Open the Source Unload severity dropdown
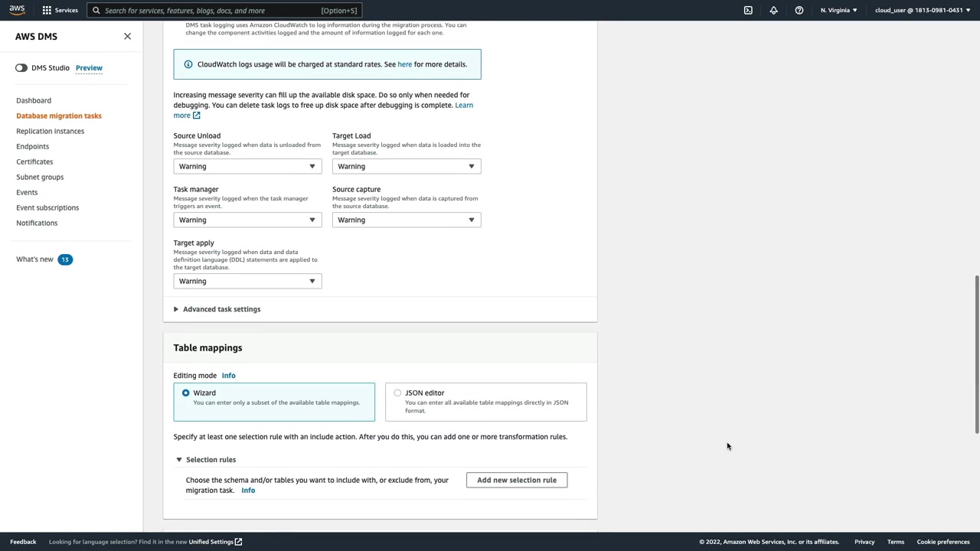 coord(247,166)
